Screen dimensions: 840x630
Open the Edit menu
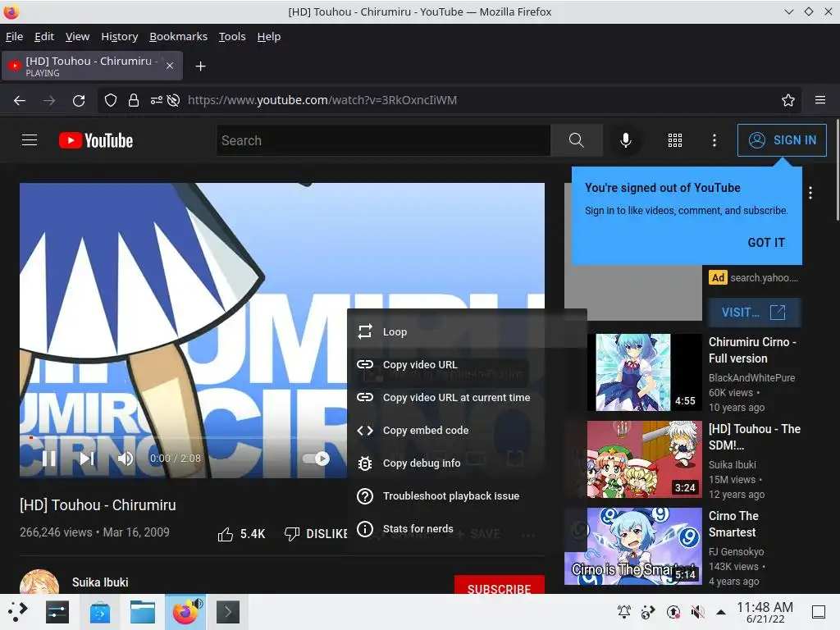click(x=44, y=36)
